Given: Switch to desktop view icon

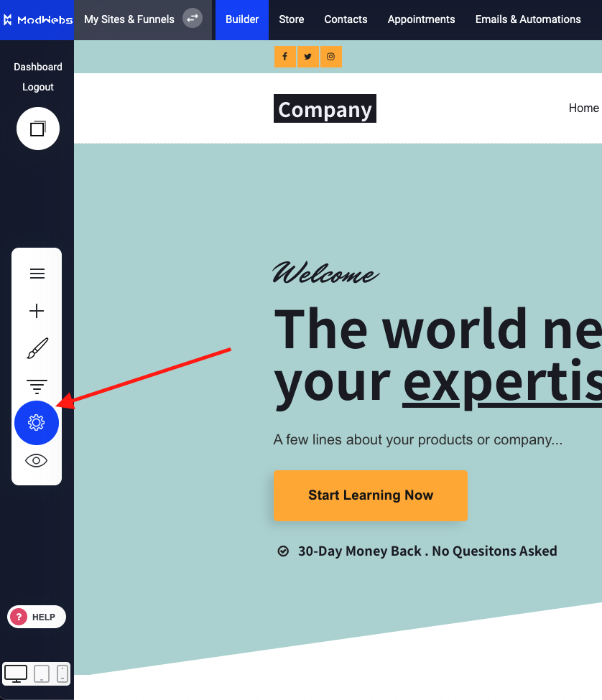Looking at the screenshot, I should (x=16, y=673).
